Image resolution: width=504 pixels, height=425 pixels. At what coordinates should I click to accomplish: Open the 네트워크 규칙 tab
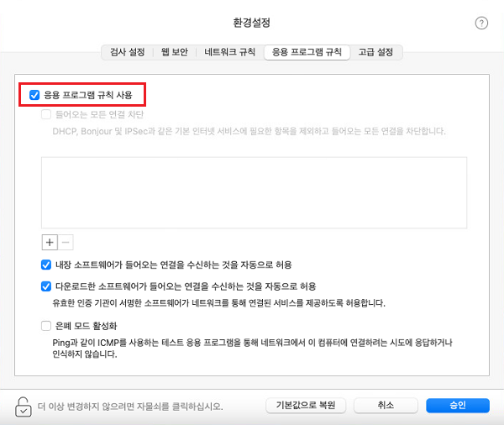tap(229, 52)
